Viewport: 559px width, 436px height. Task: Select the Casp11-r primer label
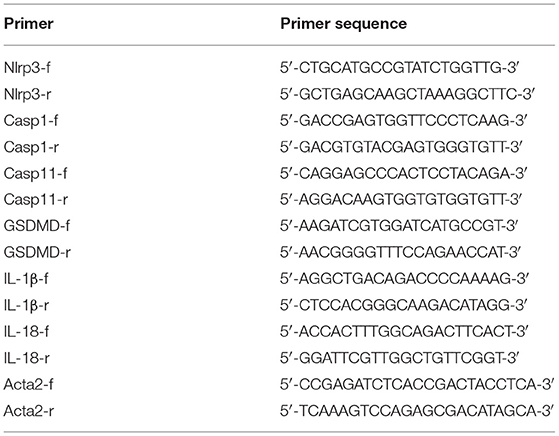tap(36, 200)
